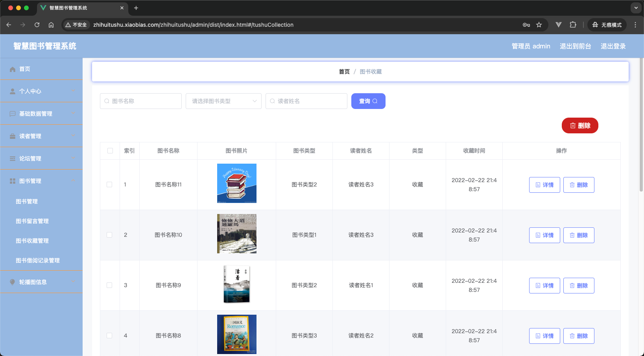Close the 智慧图书管理系统 browser tab
644x356 pixels.
click(x=122, y=8)
